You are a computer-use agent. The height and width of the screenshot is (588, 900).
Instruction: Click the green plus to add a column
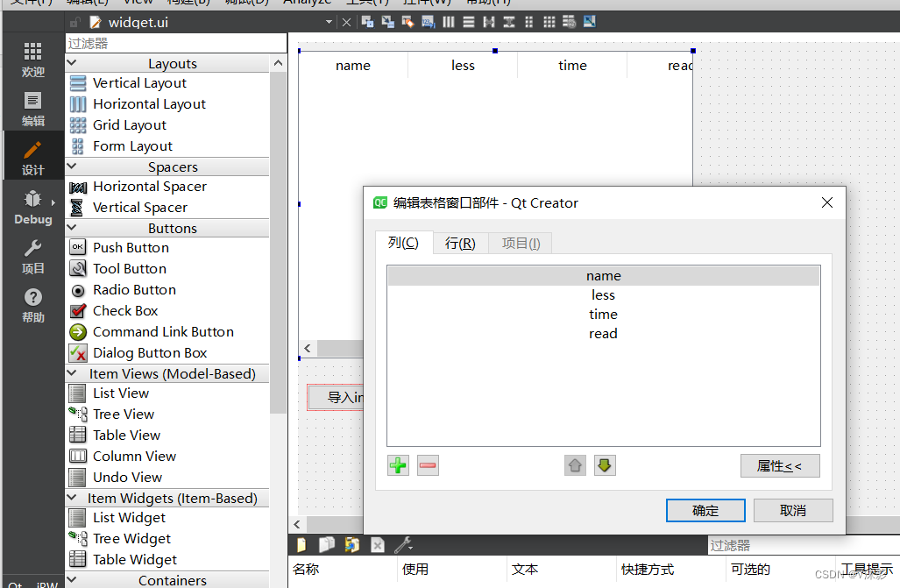[x=398, y=465]
